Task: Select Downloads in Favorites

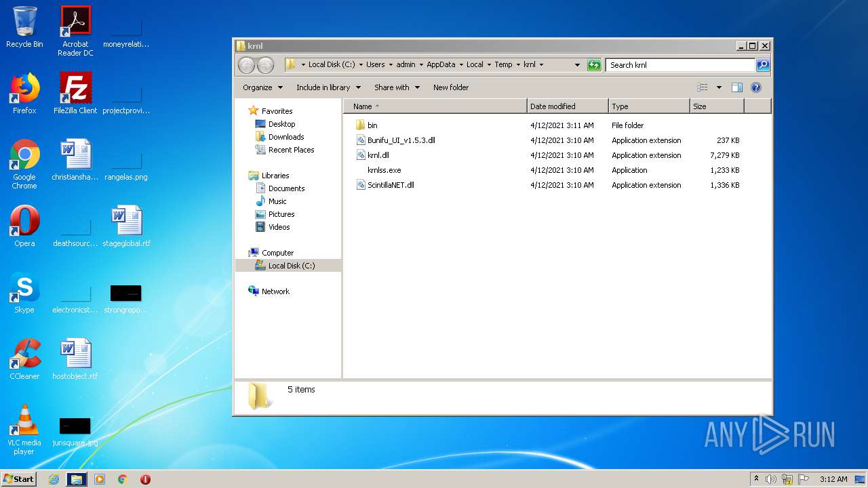Action: 285,137
